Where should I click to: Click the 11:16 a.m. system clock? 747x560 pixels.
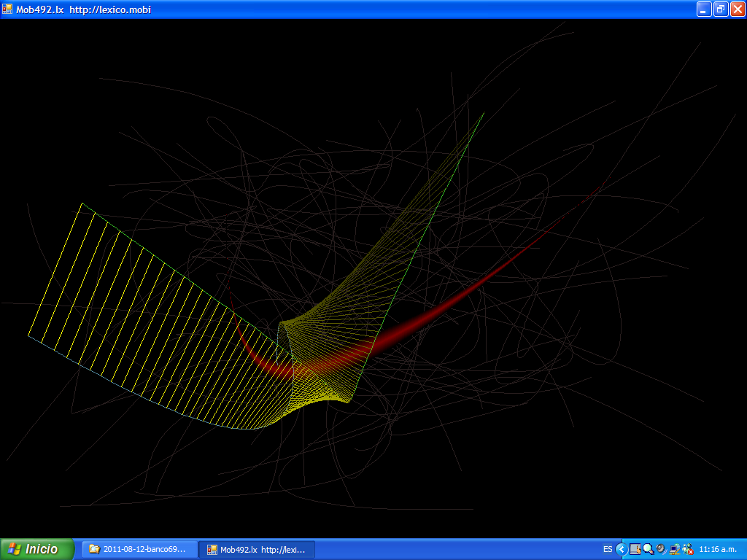[719, 549]
